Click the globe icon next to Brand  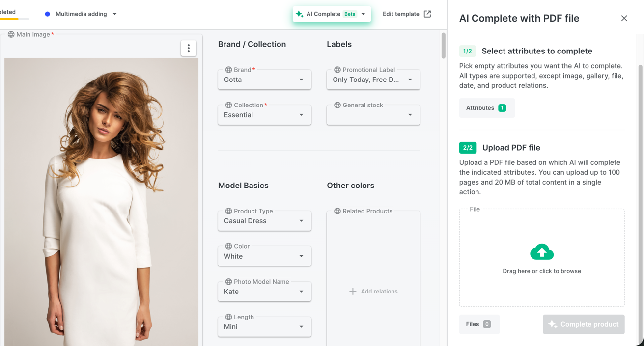point(228,70)
